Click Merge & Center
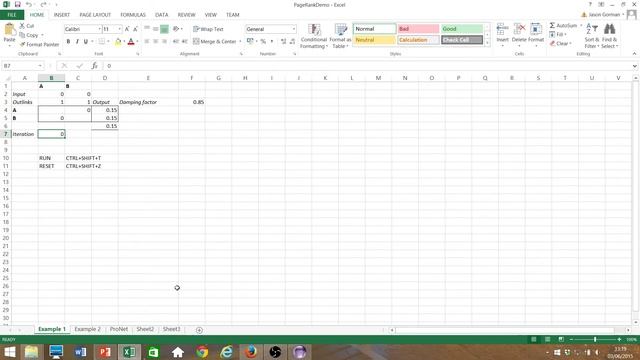 click(215, 41)
